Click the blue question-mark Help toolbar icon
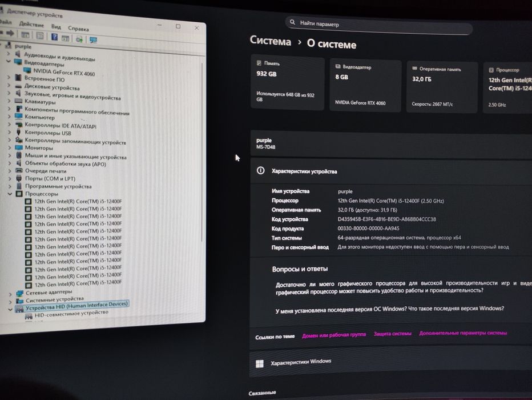This screenshot has height=400, width=532. coord(54,37)
